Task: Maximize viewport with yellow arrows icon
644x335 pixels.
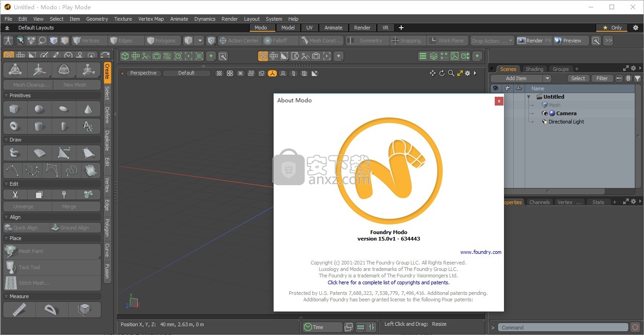Action: (460, 73)
